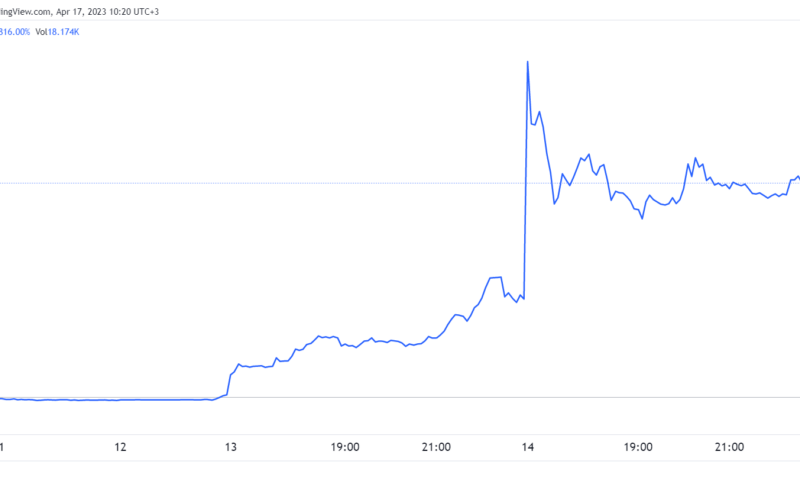
Task: Select date label 12 on time axis
Action: 120,447
